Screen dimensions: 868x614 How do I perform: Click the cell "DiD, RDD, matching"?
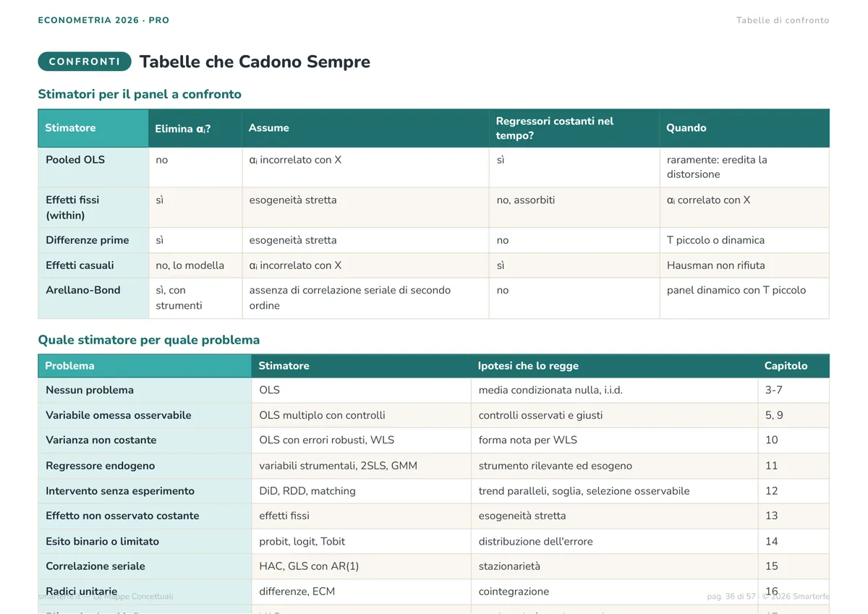pyautogui.click(x=361, y=491)
